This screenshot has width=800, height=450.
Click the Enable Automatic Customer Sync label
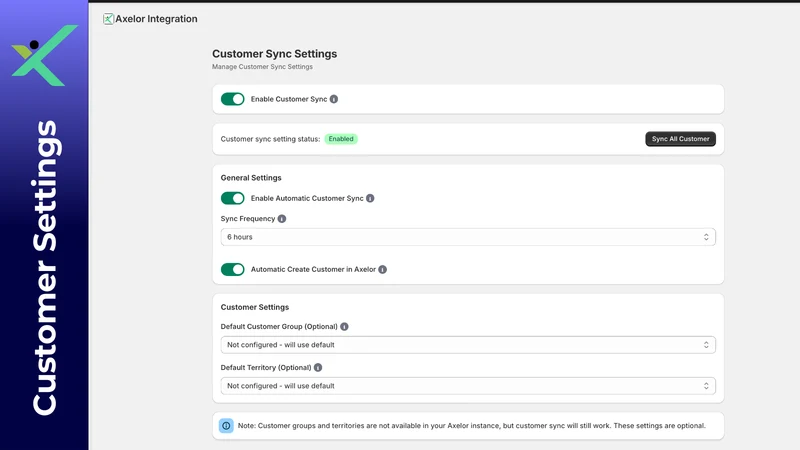click(307, 198)
